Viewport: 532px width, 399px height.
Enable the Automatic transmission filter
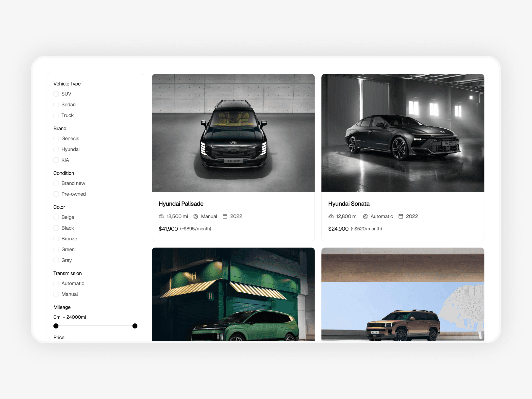[56, 283]
